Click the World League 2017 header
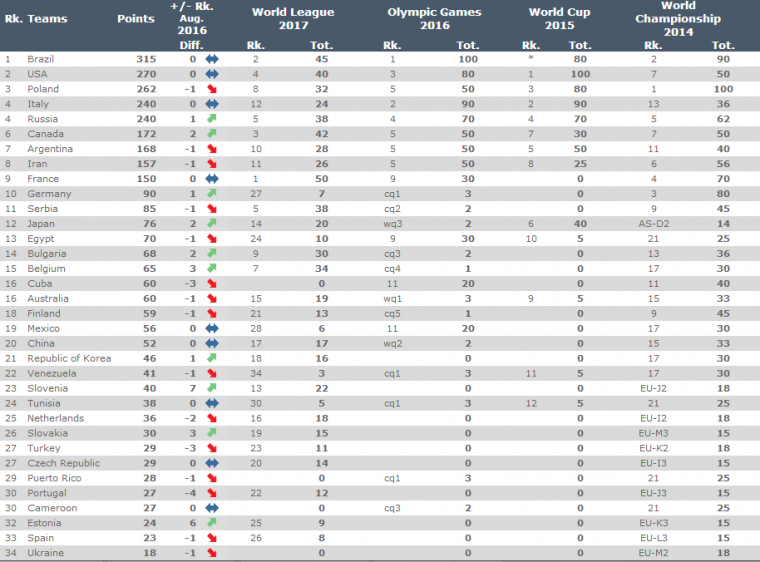This screenshot has height=562, width=760. 293,18
